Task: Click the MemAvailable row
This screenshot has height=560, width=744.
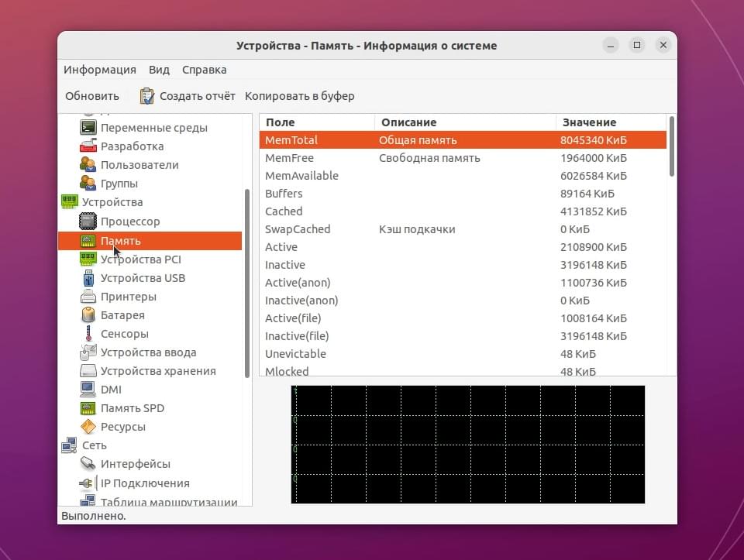Action: point(463,176)
